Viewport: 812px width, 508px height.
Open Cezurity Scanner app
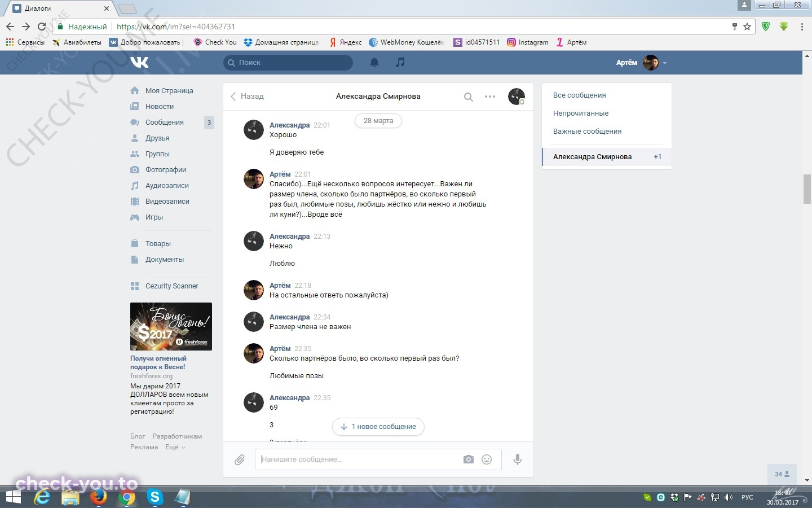click(x=171, y=286)
